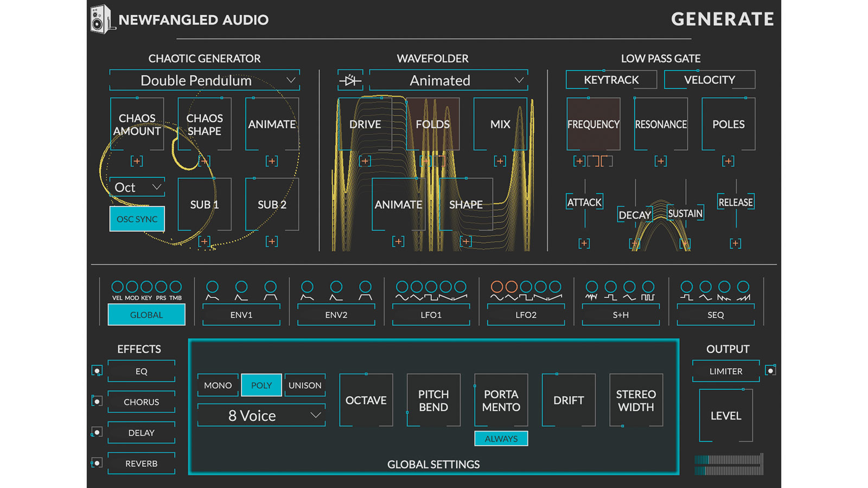Click the plus icon under Drive
Image resolution: width=868 pixels, height=488 pixels.
point(365,161)
